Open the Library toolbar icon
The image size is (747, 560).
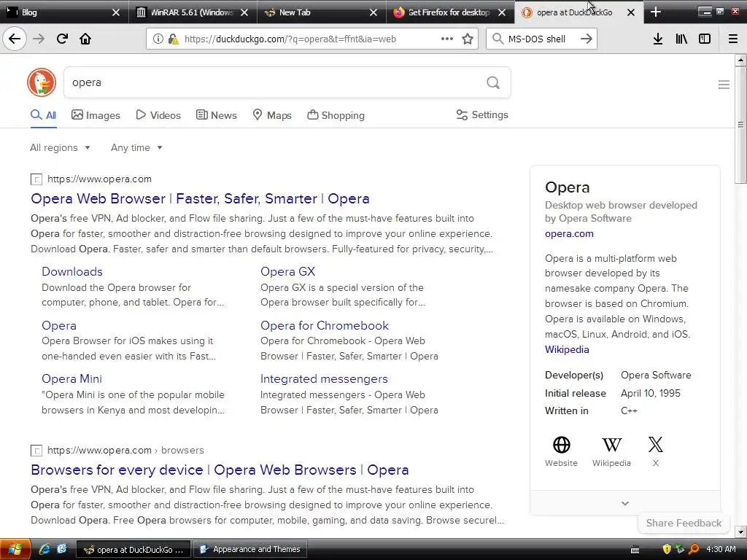point(681,39)
